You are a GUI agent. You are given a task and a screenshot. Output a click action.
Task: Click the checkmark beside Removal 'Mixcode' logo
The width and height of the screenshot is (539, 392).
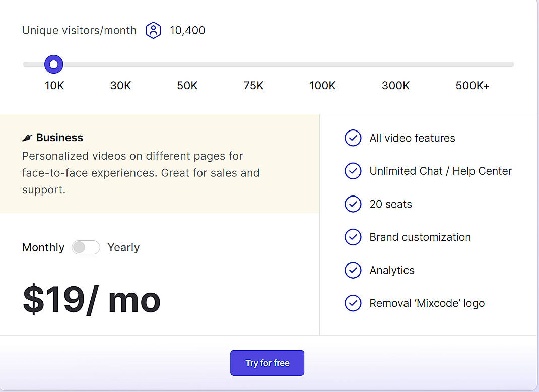353,303
